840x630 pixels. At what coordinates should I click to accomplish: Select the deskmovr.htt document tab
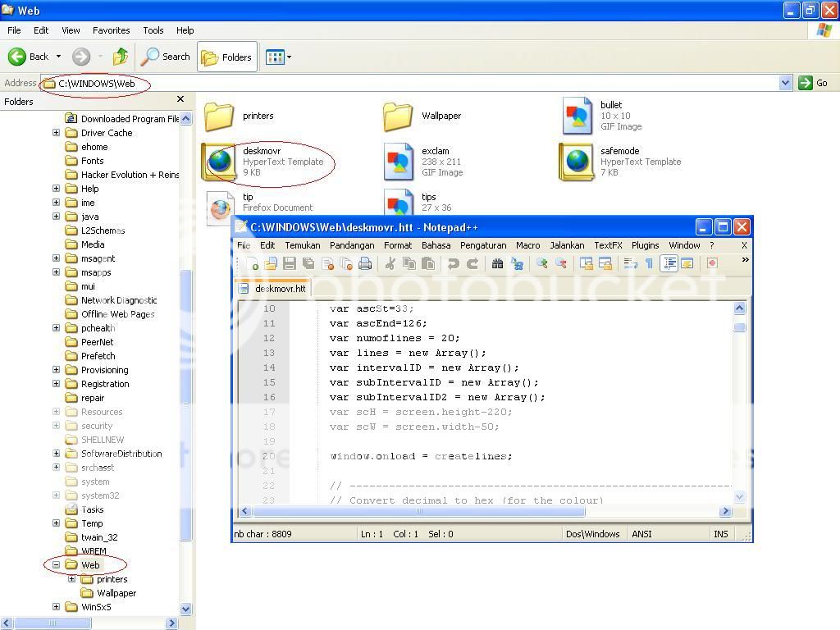pyautogui.click(x=272, y=288)
